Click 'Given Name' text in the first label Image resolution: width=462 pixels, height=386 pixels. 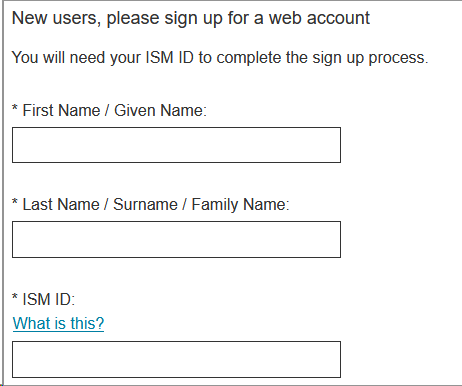pyautogui.click(x=160, y=110)
